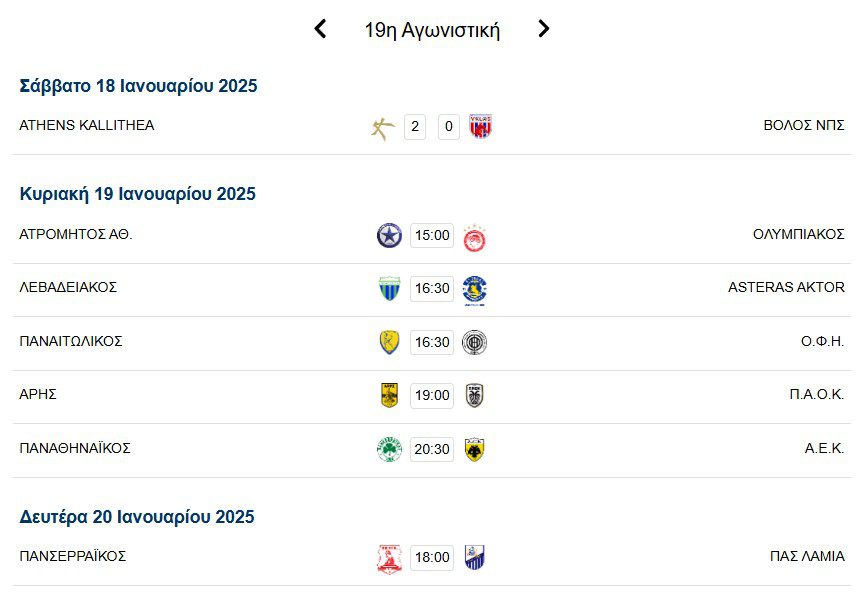The width and height of the screenshot is (861, 598).
Task: Open the 20:30 Panathinaikos match time
Action: pyautogui.click(x=432, y=450)
